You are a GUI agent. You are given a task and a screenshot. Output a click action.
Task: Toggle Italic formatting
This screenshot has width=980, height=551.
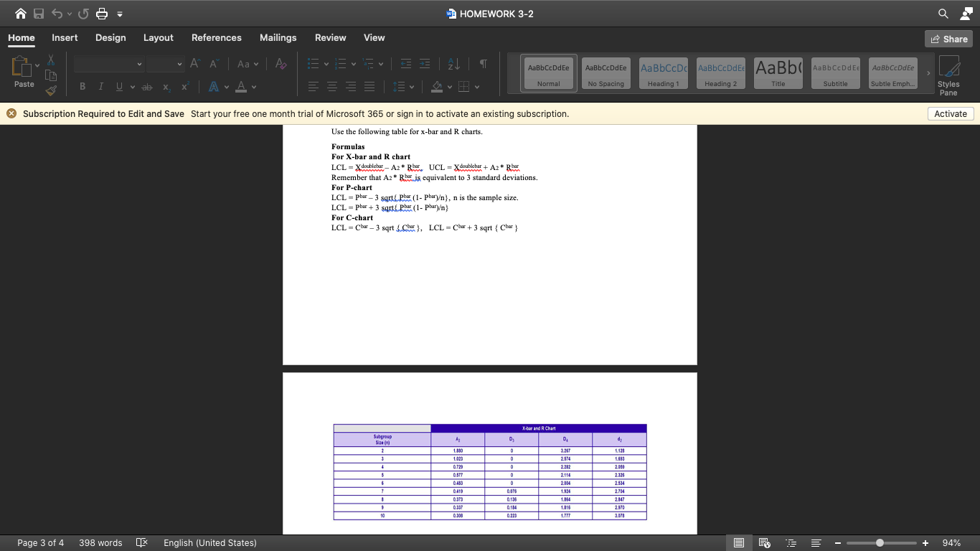(100, 87)
